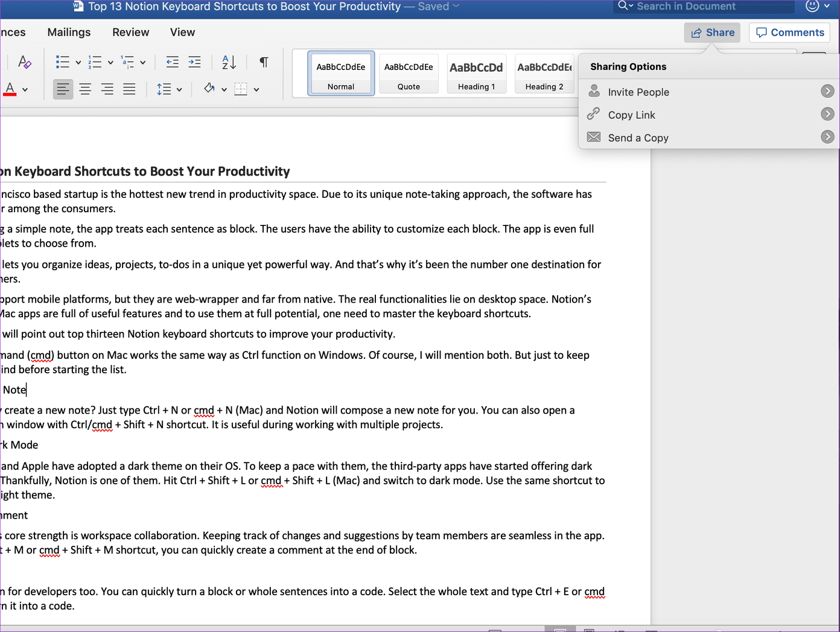This screenshot has width=840, height=632.
Task: Click the "Sharing Options" header text
Action: pyautogui.click(x=628, y=66)
